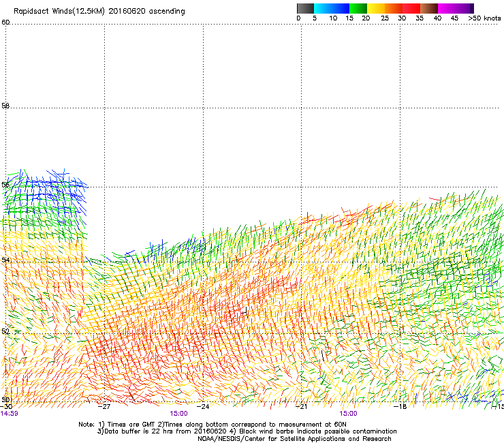Click the "25" legend scale label
The image size is (504, 443).
pyautogui.click(x=385, y=18)
